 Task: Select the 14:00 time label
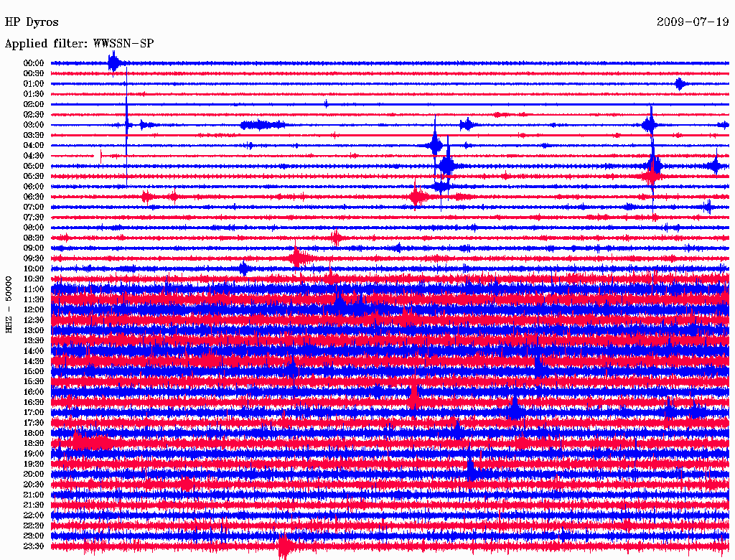click(x=33, y=351)
